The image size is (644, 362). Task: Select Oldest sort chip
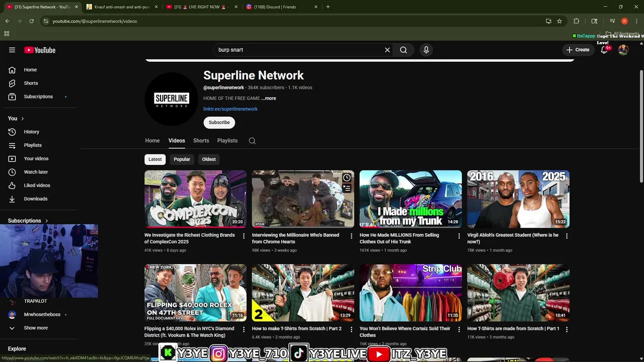click(209, 159)
